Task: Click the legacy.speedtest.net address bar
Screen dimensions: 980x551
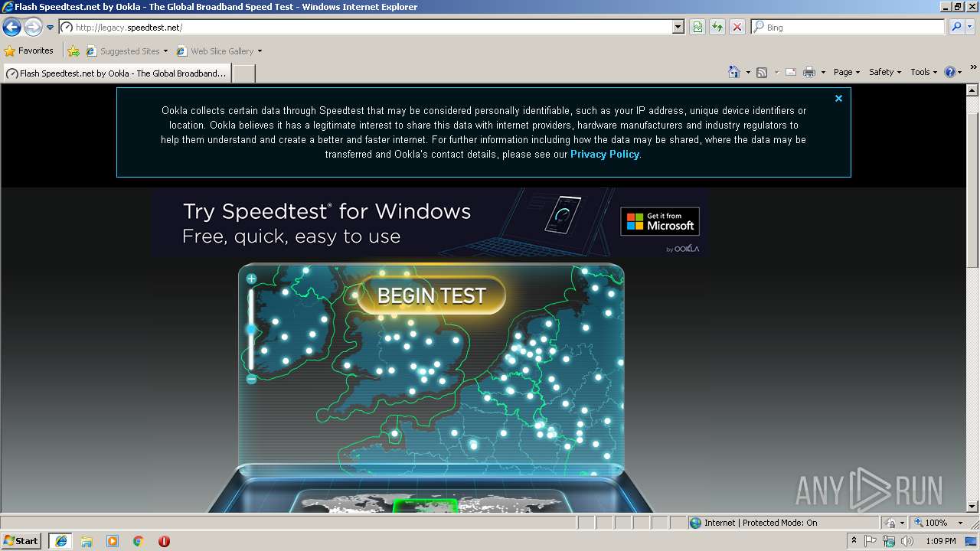Action: coord(365,28)
